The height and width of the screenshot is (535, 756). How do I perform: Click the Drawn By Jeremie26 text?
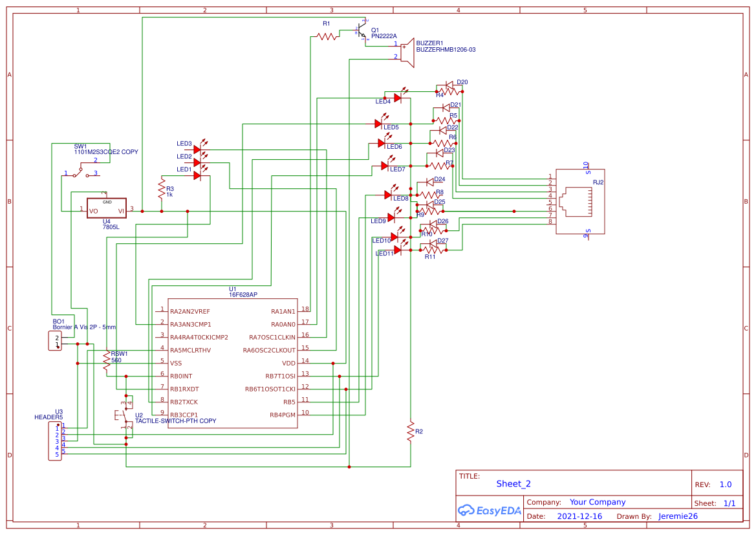coord(676,516)
